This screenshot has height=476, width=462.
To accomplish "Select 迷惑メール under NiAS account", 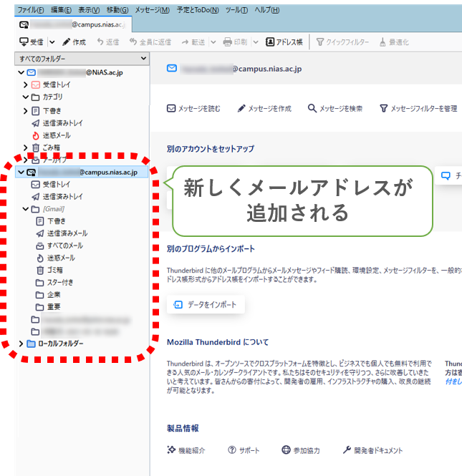I will 57,135.
